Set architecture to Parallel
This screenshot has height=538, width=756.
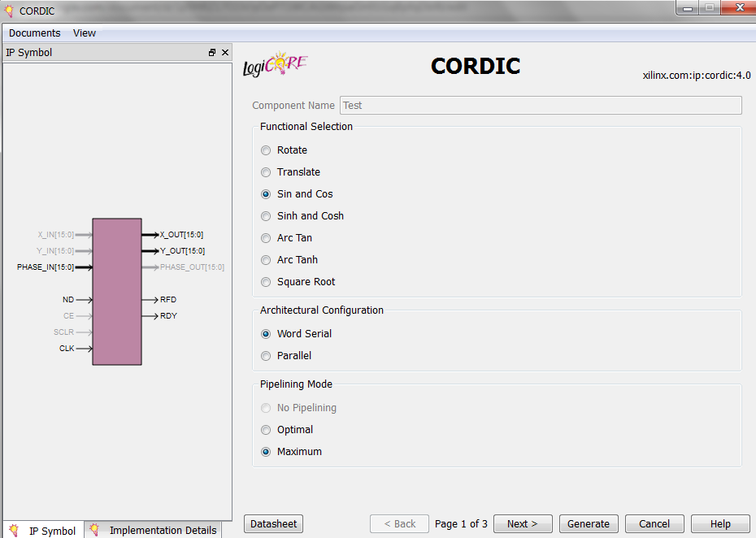[x=266, y=356]
